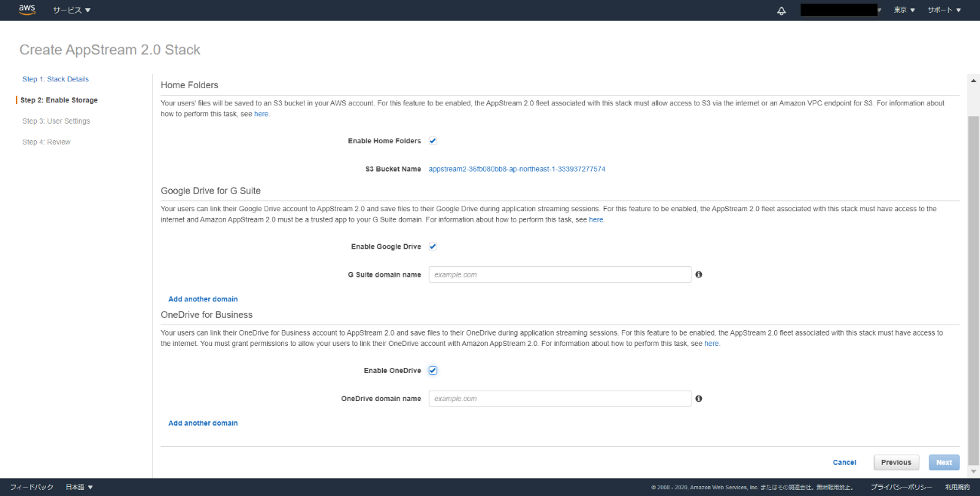Toggle the Enable Google Drive checkbox

point(433,246)
